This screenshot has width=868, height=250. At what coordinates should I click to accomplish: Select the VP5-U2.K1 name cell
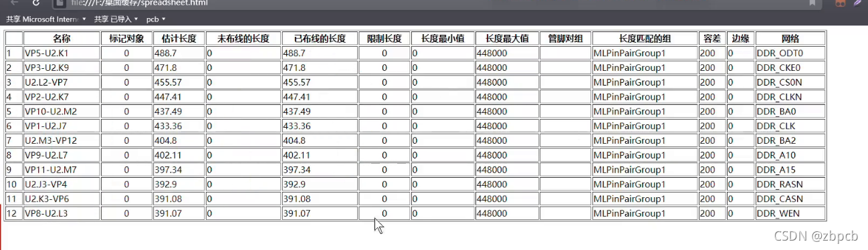62,53
